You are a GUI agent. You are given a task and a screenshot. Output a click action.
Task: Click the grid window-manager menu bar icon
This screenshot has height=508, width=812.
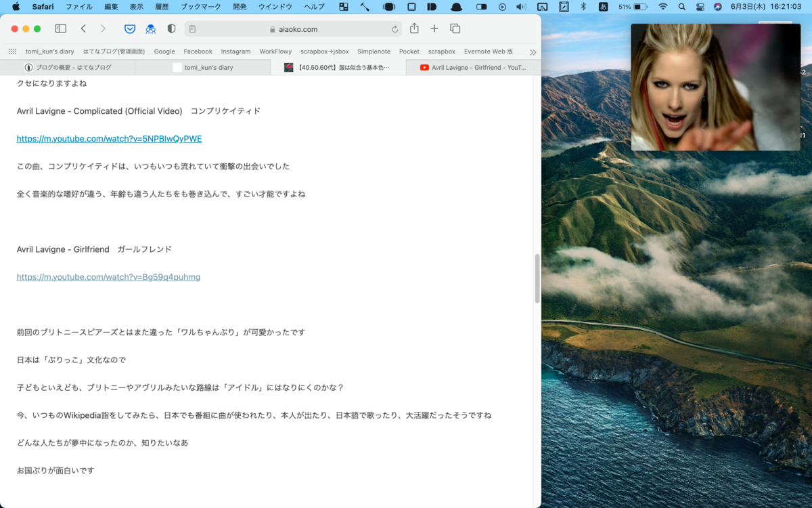click(x=344, y=7)
